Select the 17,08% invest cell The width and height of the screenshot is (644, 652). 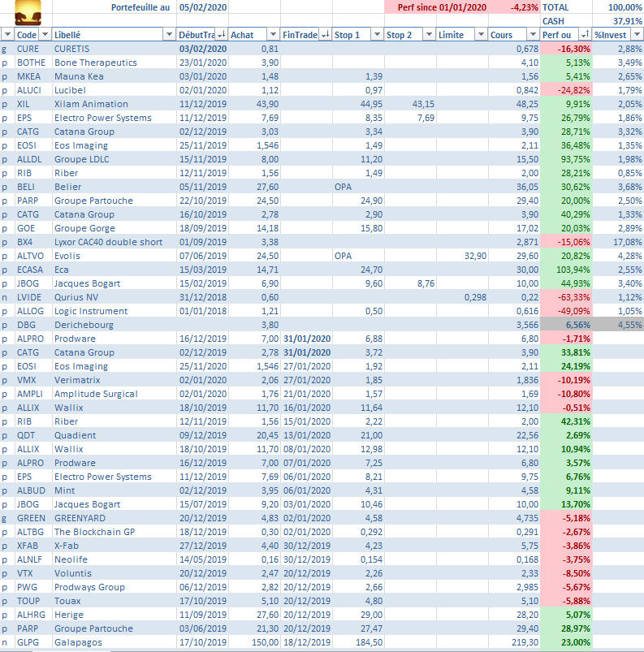coord(618,242)
